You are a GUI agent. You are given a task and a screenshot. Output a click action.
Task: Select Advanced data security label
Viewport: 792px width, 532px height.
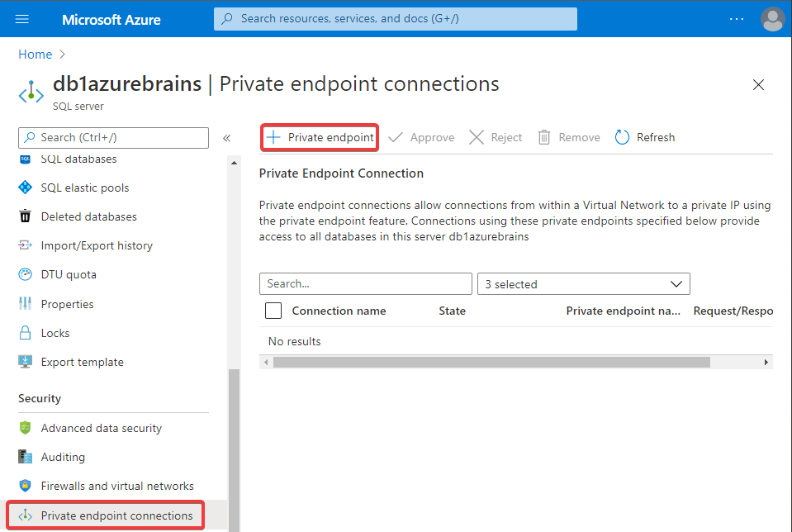(101, 429)
